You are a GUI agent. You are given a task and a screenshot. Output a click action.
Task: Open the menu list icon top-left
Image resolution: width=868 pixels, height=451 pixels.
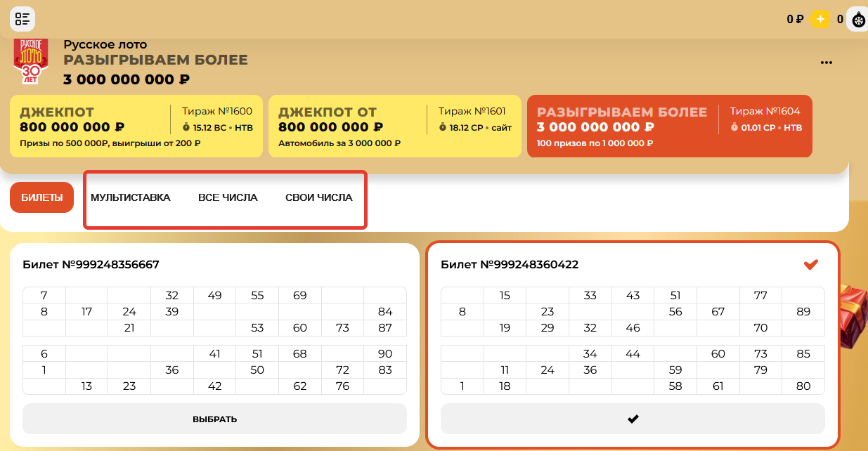[22, 19]
